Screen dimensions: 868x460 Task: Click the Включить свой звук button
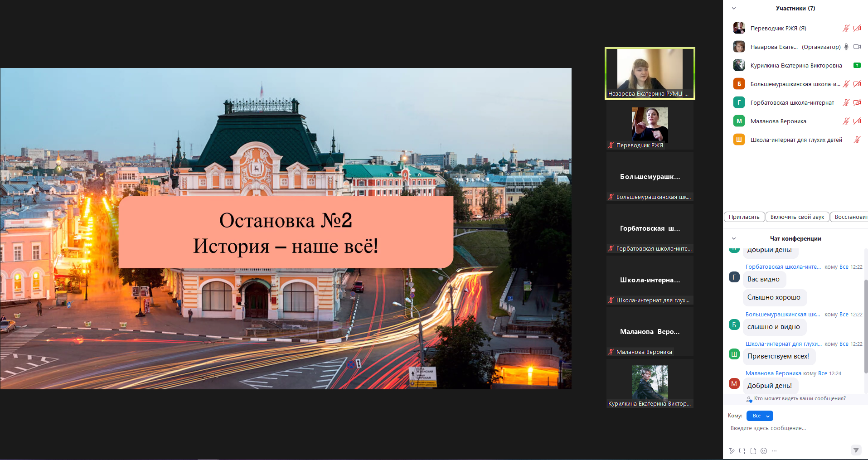point(797,217)
